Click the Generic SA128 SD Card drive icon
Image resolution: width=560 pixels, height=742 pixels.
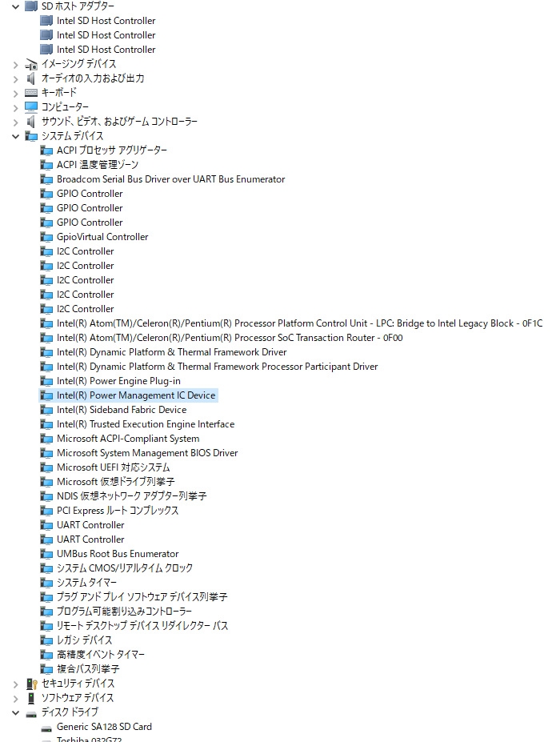click(x=46, y=728)
